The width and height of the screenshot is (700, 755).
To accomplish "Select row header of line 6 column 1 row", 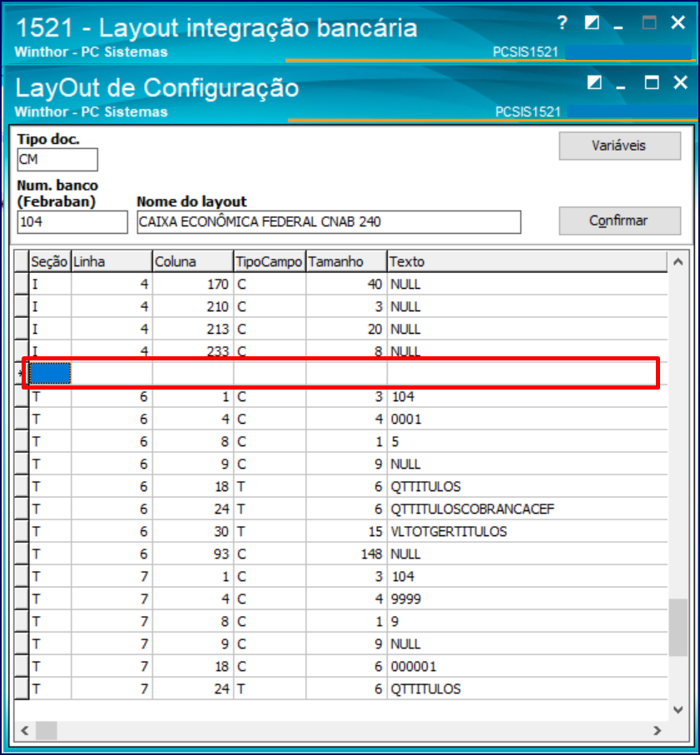I will 22,397.
